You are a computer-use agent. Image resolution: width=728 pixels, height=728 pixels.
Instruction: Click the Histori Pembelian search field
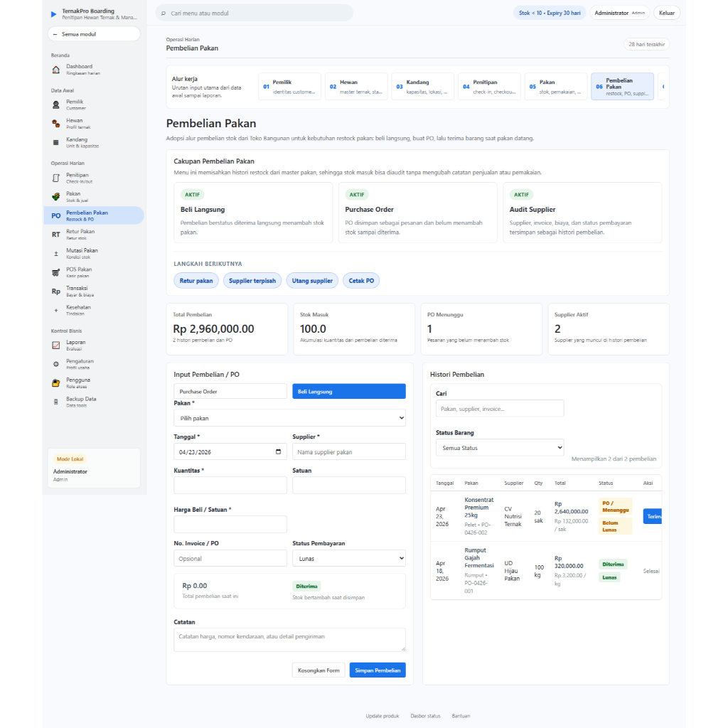500,409
